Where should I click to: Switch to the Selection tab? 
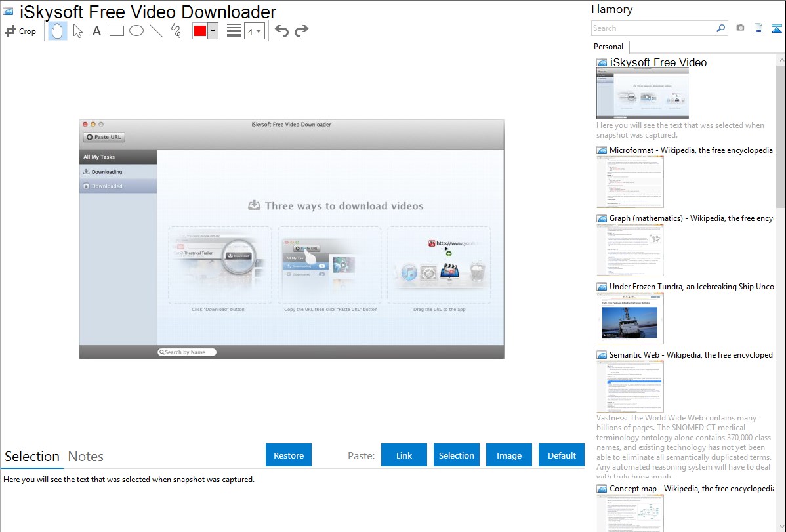tap(32, 457)
